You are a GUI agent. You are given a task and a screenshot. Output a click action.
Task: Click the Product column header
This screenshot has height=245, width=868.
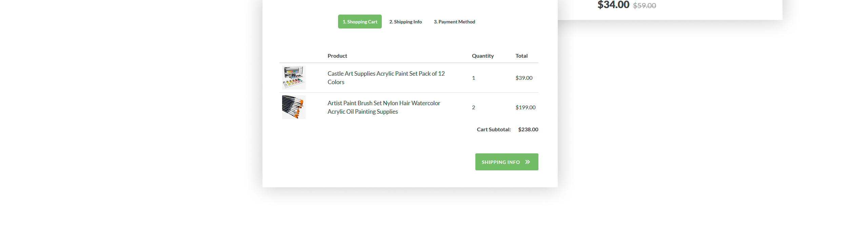pos(337,56)
